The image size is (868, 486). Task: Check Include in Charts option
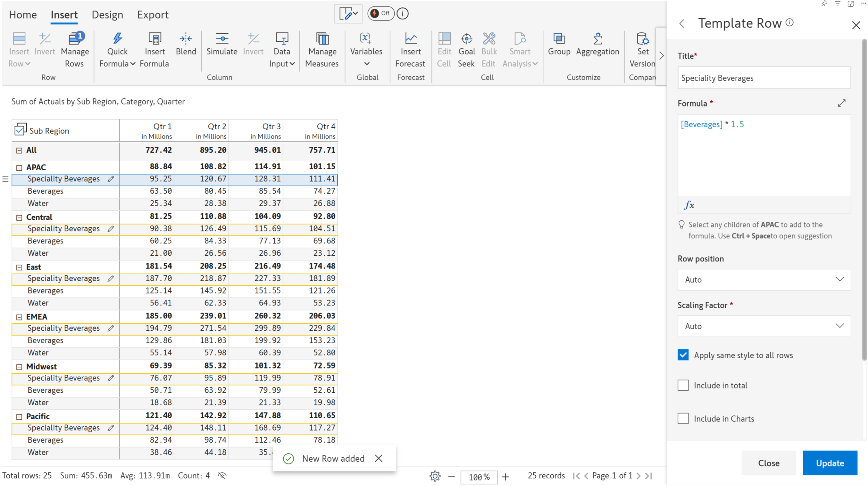pyautogui.click(x=683, y=419)
